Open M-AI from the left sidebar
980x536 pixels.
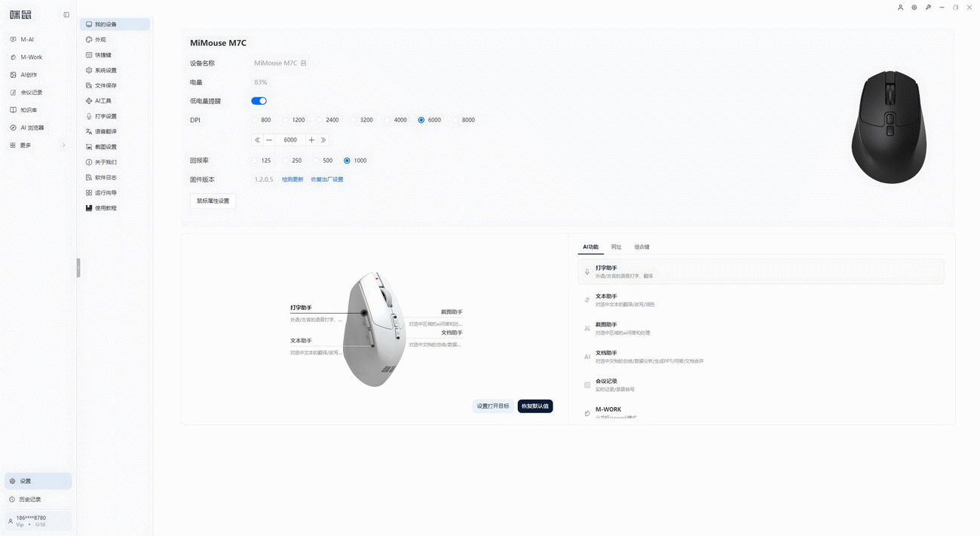coord(38,39)
